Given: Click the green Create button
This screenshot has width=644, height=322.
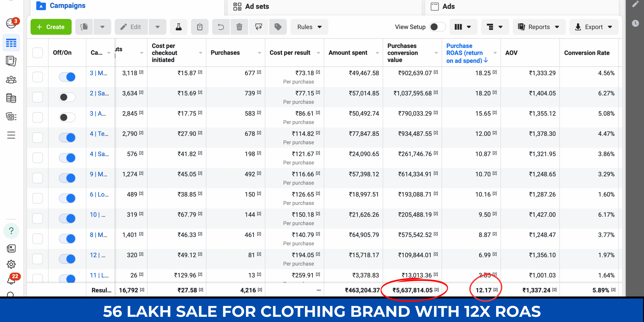Looking at the screenshot, I should (51, 27).
